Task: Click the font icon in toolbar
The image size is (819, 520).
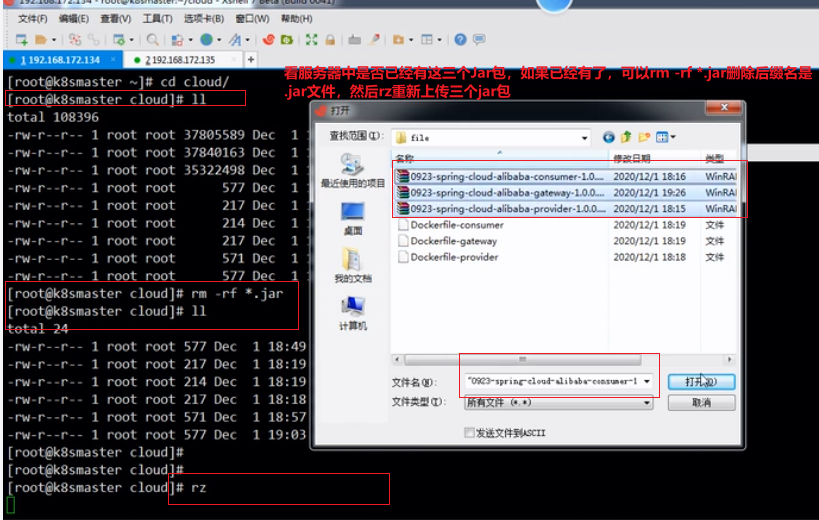Action: pos(235,40)
